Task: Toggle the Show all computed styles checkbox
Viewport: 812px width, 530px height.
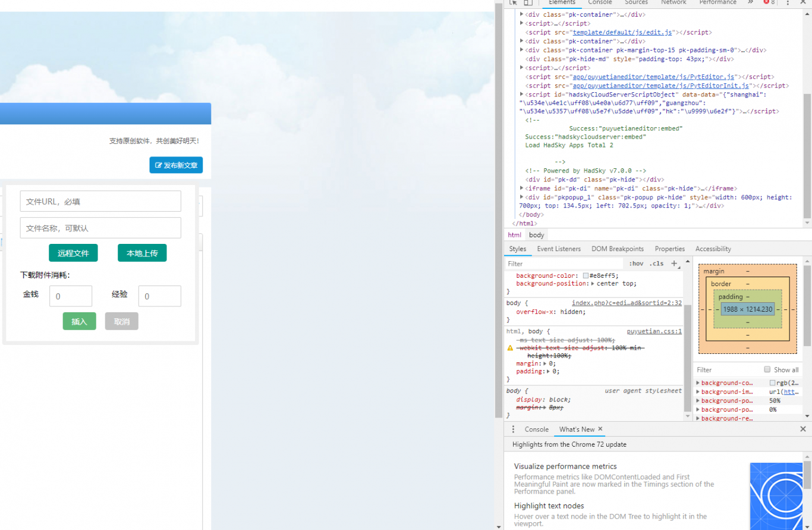Action: (767, 369)
